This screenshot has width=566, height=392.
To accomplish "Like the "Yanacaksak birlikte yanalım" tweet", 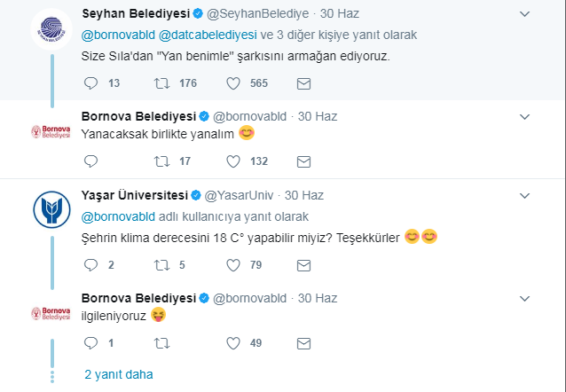I will click(233, 161).
